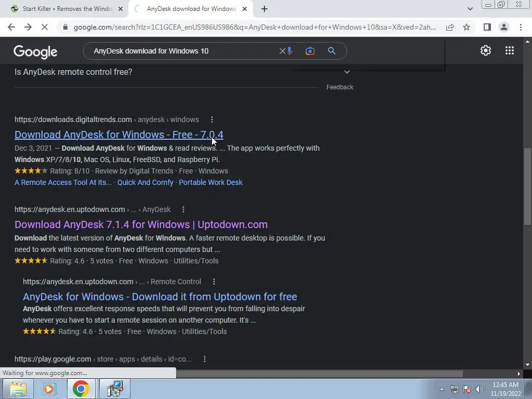Click the horizontal scrollbar thumb
This screenshot has width=532, height=399.
coord(319,374)
